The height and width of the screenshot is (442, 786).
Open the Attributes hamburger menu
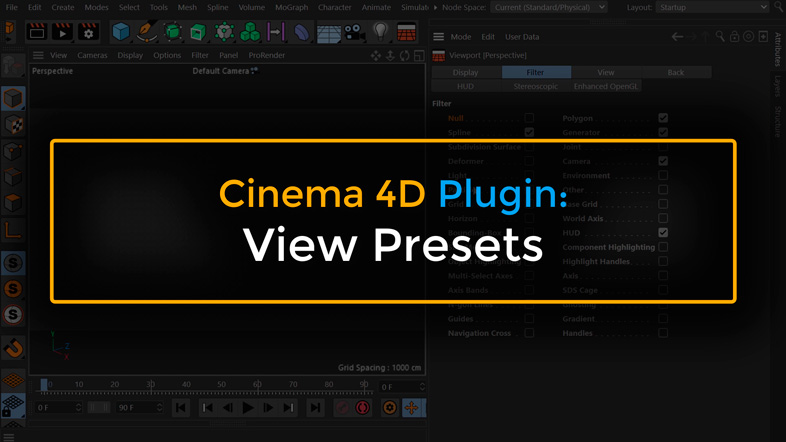(x=439, y=37)
